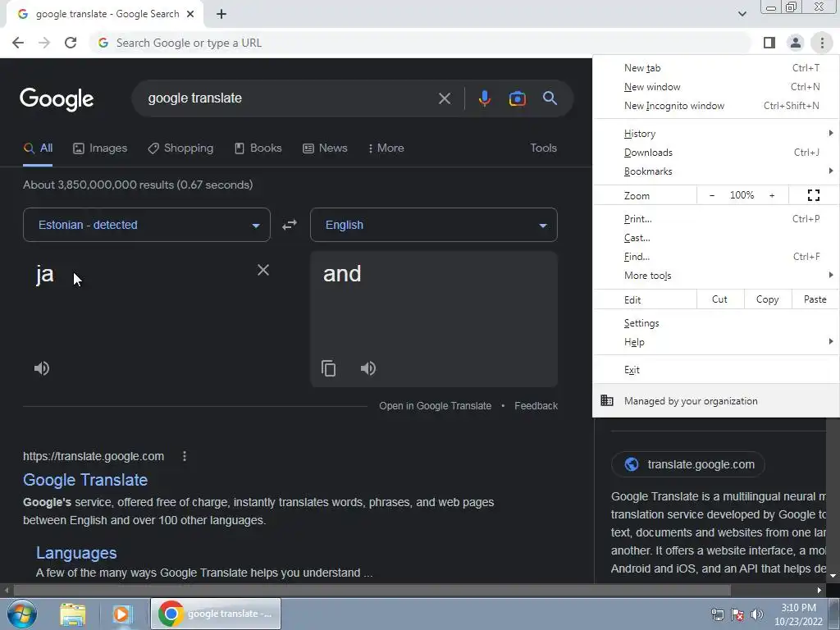Click the volume speaker in the system tray

coord(757,614)
